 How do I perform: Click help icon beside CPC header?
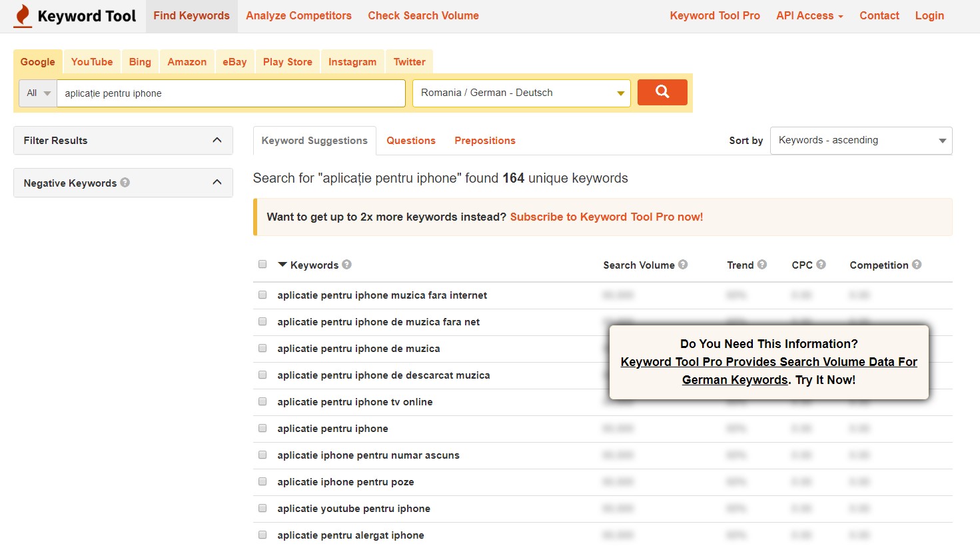[821, 265]
